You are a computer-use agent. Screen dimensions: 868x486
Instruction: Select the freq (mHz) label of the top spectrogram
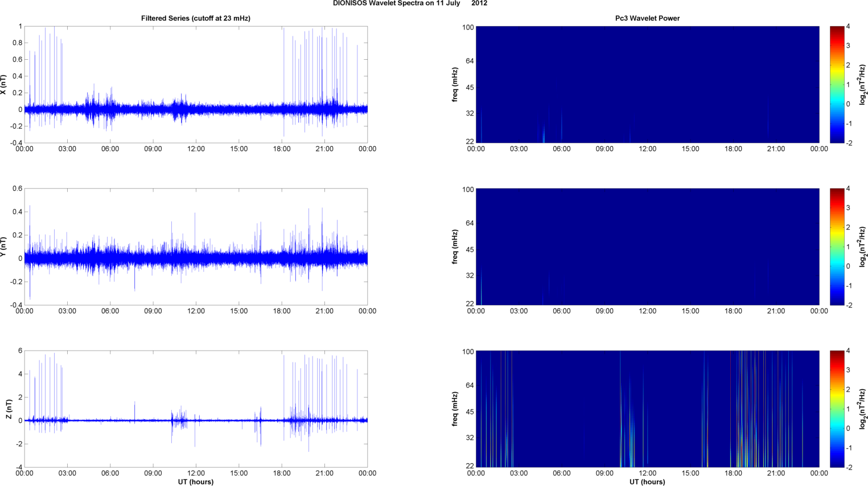(455, 85)
